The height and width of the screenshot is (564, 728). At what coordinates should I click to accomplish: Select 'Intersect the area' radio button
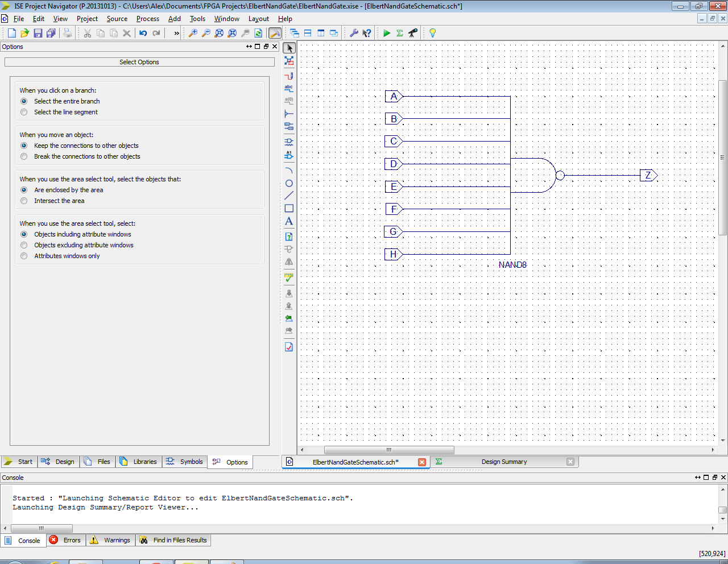click(24, 201)
